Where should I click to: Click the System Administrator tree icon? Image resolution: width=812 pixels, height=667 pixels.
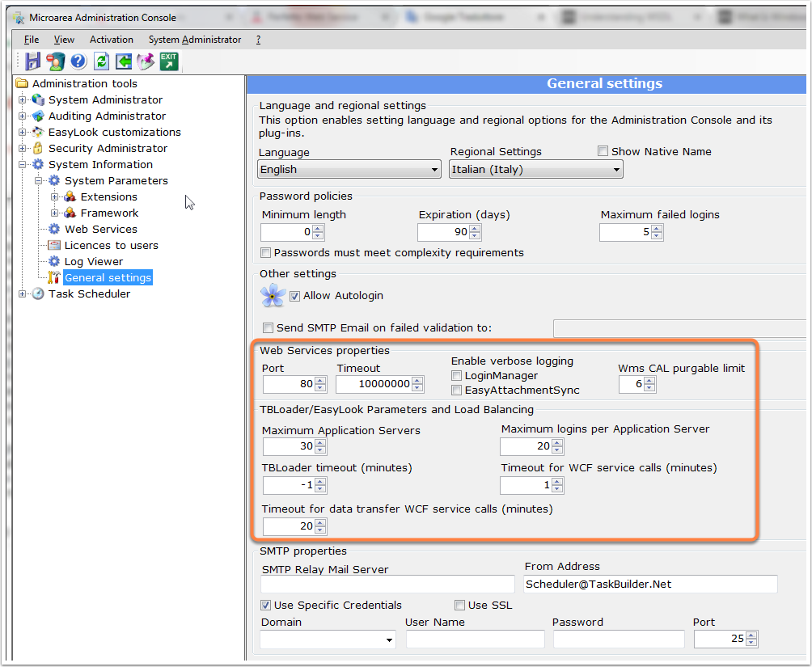point(38,99)
